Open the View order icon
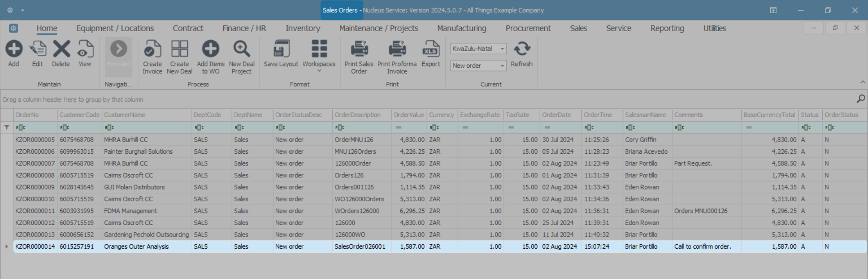 85,49
